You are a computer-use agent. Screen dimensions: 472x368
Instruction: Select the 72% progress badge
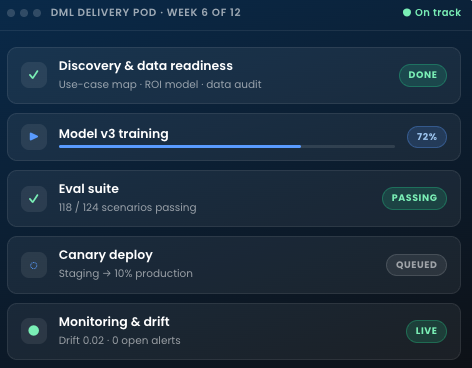(427, 137)
